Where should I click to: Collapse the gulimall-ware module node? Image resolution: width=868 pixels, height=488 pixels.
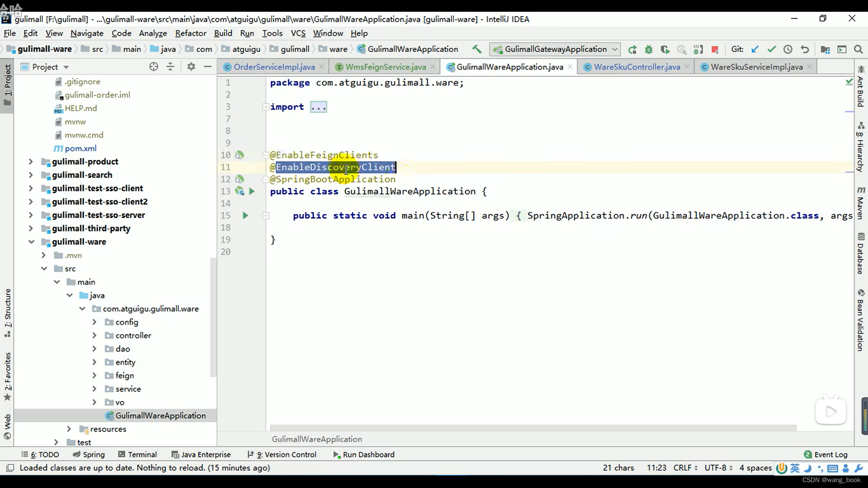[31, 242]
